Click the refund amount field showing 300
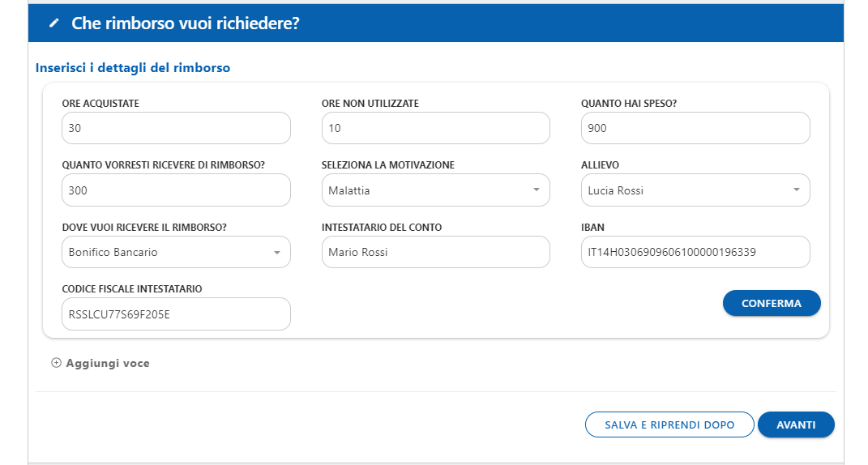The image size is (868, 465). pos(176,190)
